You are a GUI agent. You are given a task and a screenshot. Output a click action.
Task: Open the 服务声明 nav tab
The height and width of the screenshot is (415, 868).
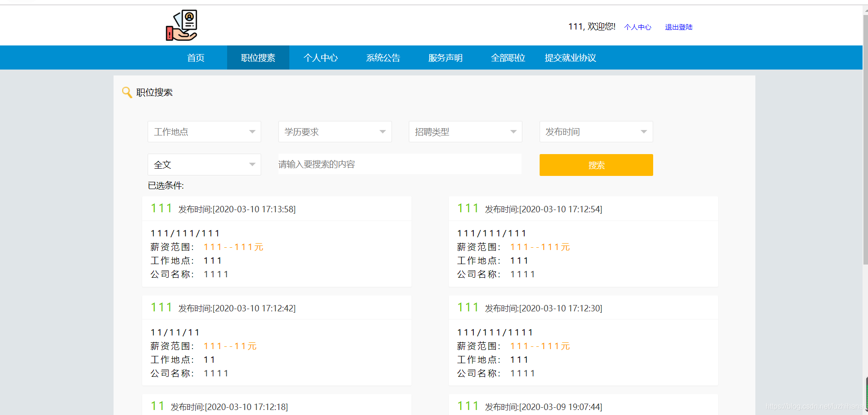446,58
